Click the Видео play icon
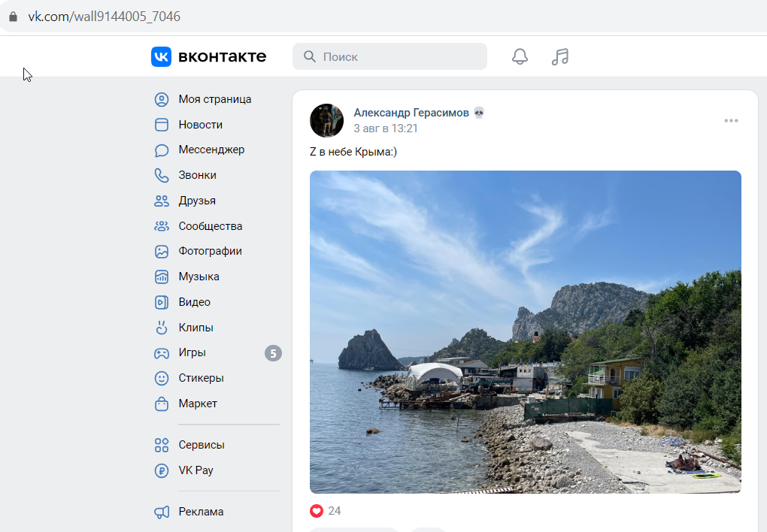767x532 pixels. 162,302
